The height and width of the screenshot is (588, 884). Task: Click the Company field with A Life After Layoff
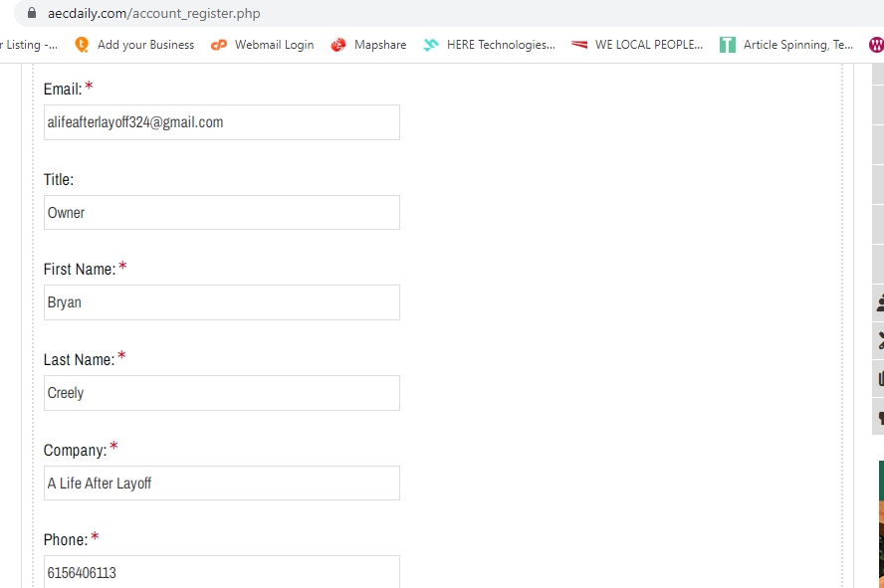pos(221,484)
